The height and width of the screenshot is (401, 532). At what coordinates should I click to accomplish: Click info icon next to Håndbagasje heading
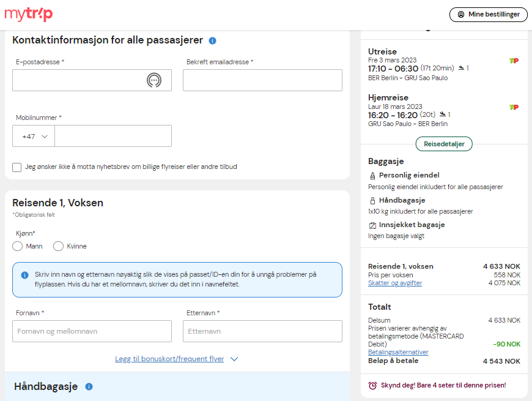pos(89,387)
